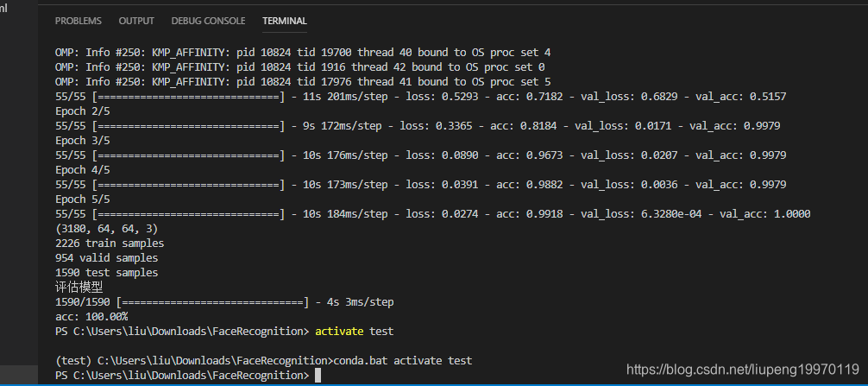Click the 'Epoch 5/5' line

(x=83, y=199)
